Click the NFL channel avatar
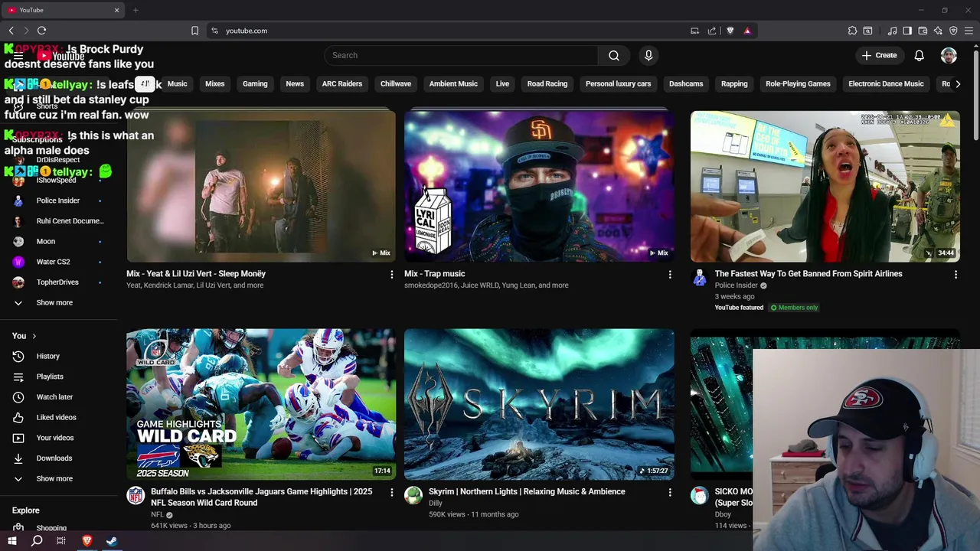The image size is (980, 551). click(x=136, y=496)
